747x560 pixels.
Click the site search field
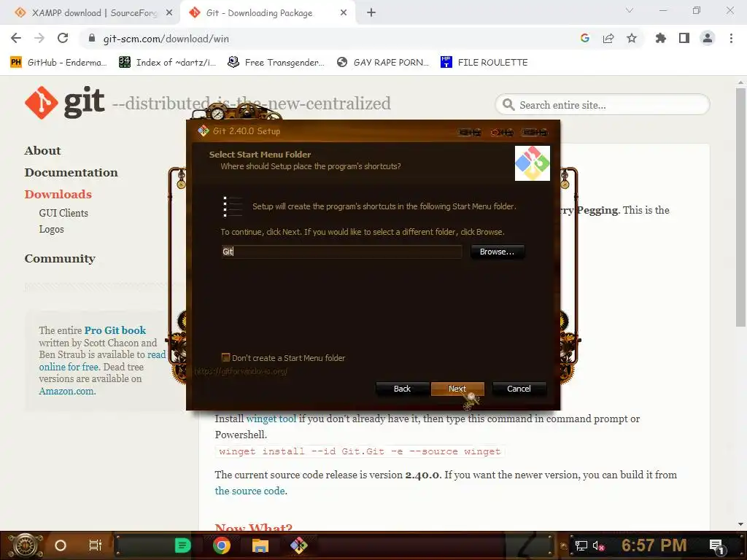click(x=603, y=105)
